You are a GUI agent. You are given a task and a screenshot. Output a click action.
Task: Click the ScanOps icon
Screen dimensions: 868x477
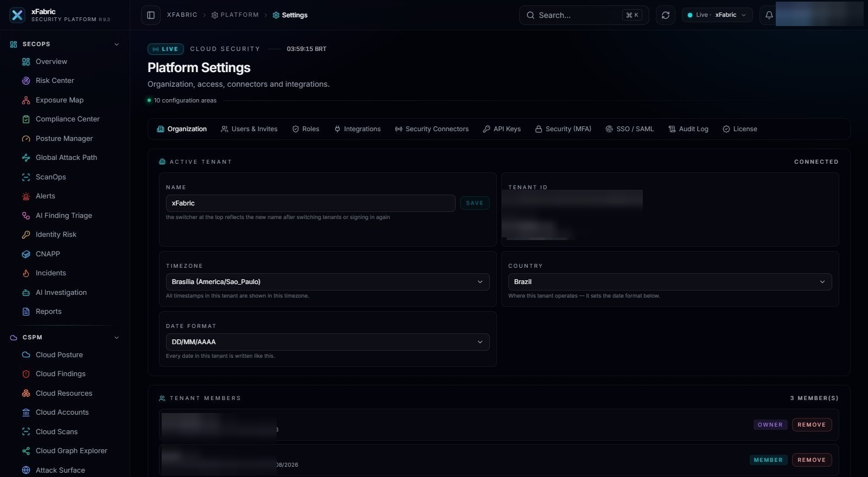click(26, 177)
